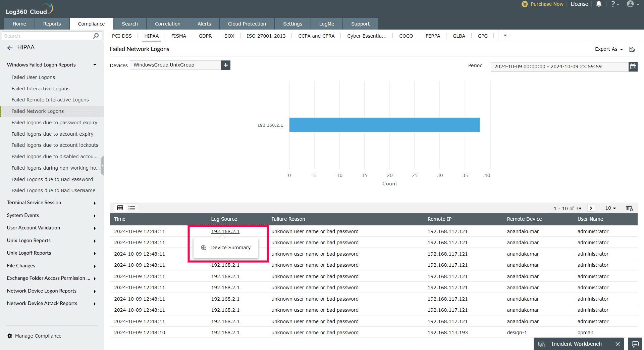This screenshot has height=350, width=644.
Task: Open the help question mark menu
Action: pyautogui.click(x=615, y=4)
